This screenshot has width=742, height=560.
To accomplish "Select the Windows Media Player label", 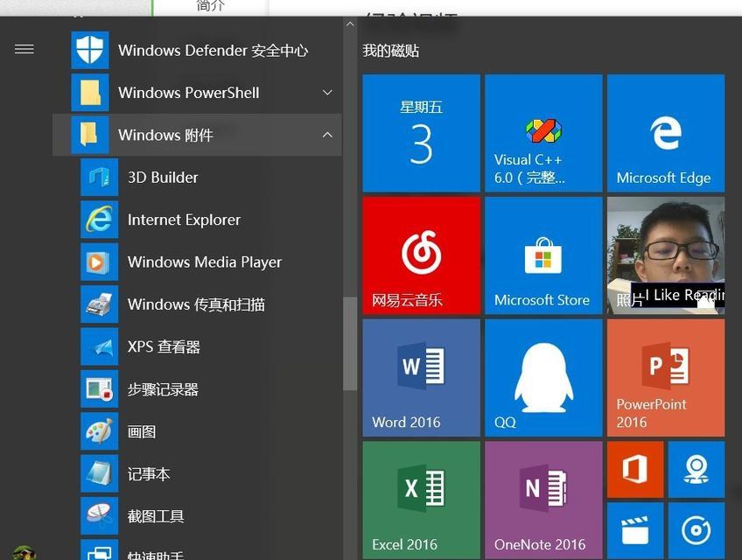I will (205, 262).
